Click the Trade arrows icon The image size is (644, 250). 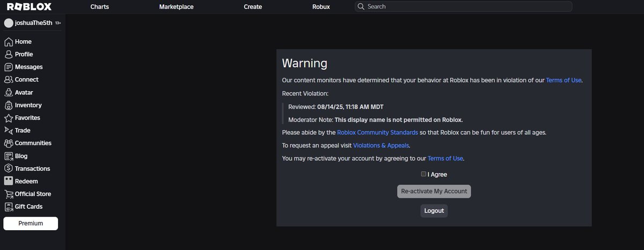9,130
